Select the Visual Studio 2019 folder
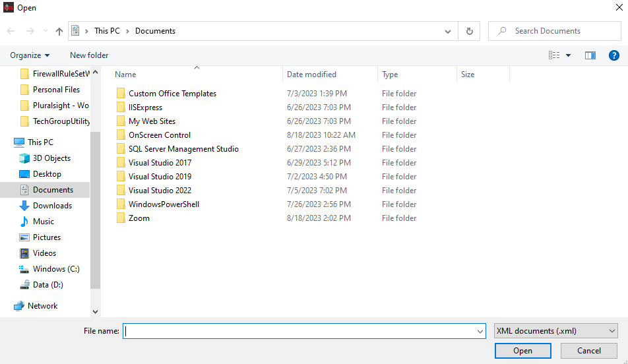This screenshot has width=628, height=364. pos(160,177)
